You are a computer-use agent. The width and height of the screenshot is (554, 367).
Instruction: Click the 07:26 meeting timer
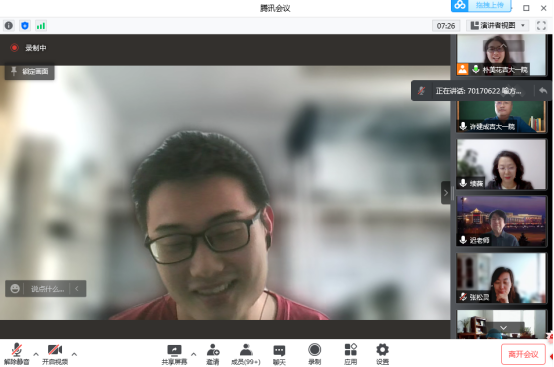point(446,26)
